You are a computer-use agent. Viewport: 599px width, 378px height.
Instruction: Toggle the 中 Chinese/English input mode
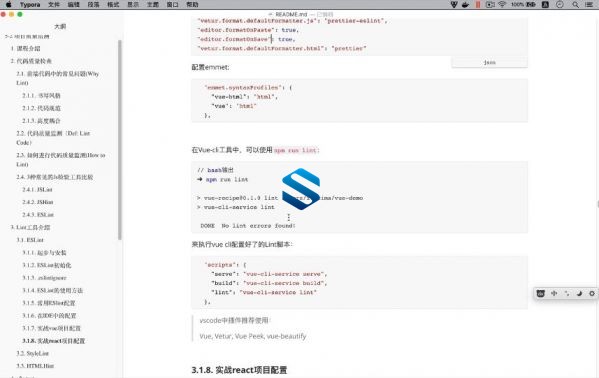[554, 294]
